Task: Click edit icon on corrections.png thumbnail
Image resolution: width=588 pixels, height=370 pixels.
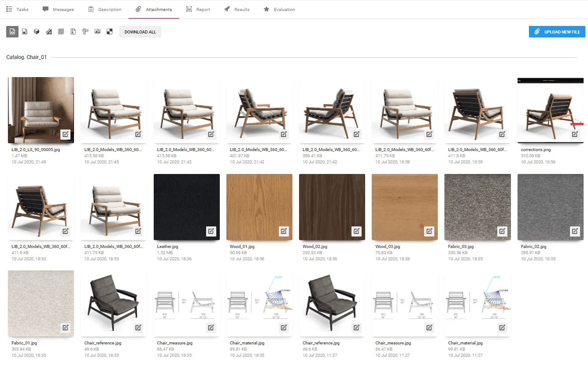Action: tap(575, 134)
